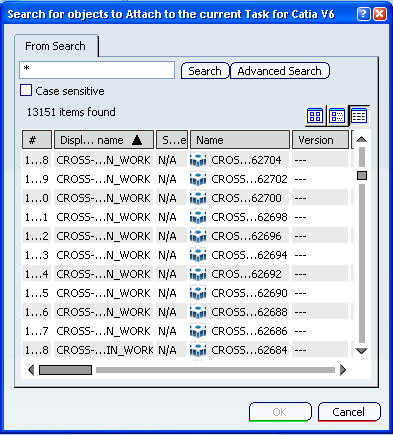Click the horizontal scrollbar left arrow

[31, 370]
